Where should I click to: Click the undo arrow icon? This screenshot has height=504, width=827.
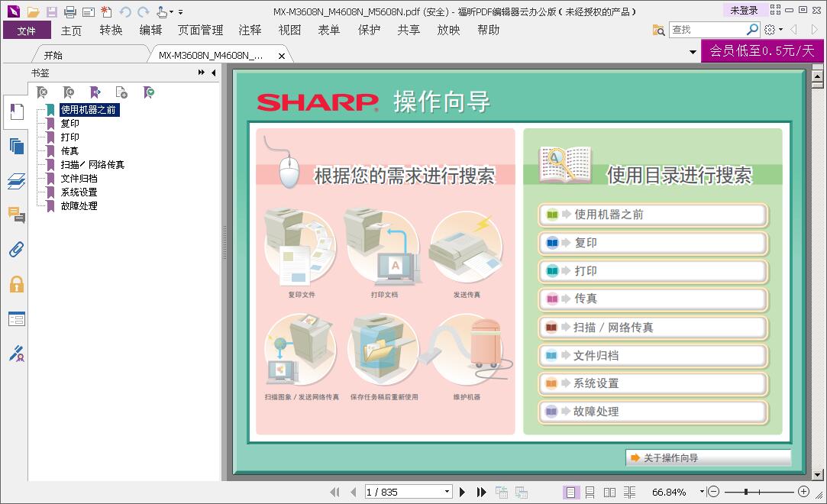pos(125,11)
